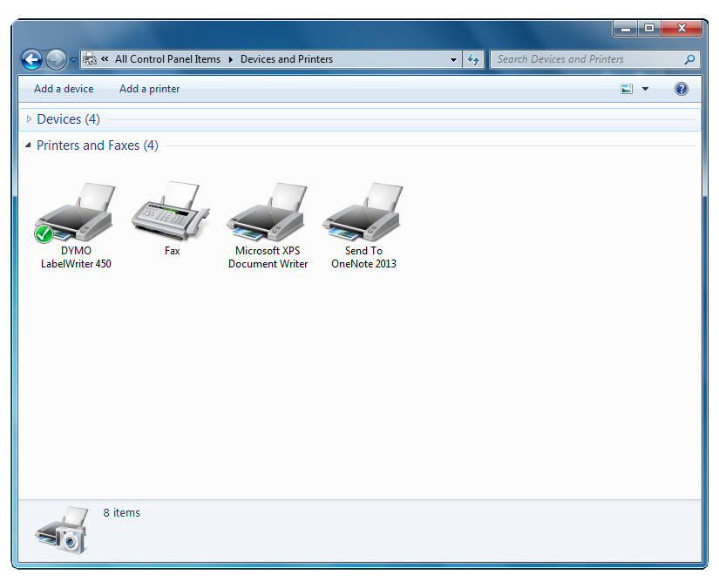Select the Fax device icon
The width and height of the screenshot is (719, 588).
coord(172,211)
